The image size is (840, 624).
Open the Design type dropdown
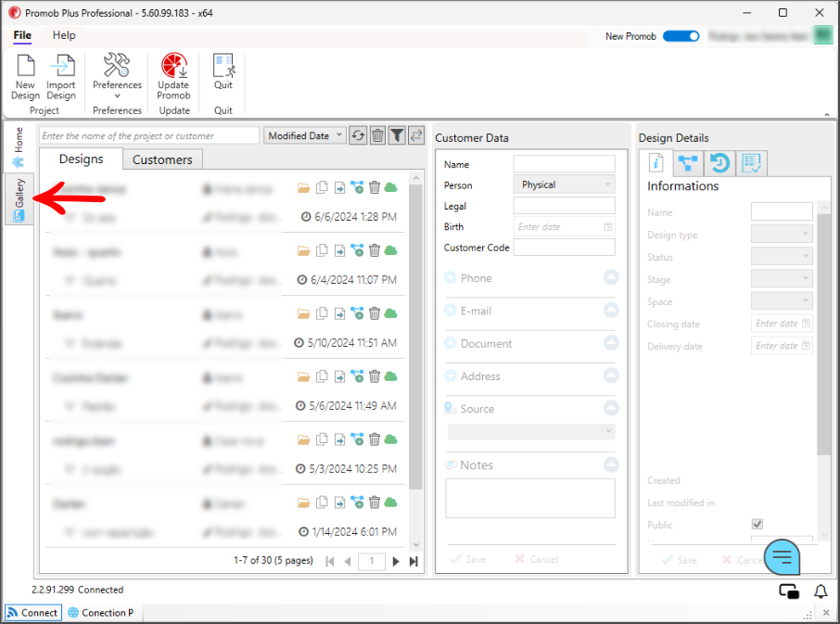click(782, 234)
